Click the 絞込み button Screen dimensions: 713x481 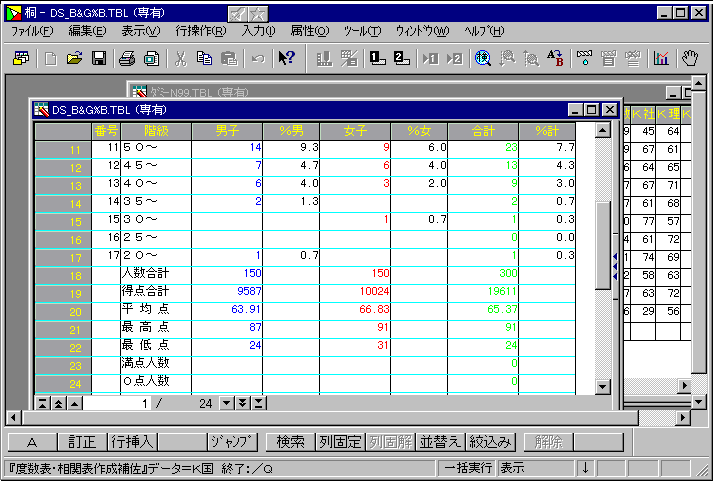(492, 441)
